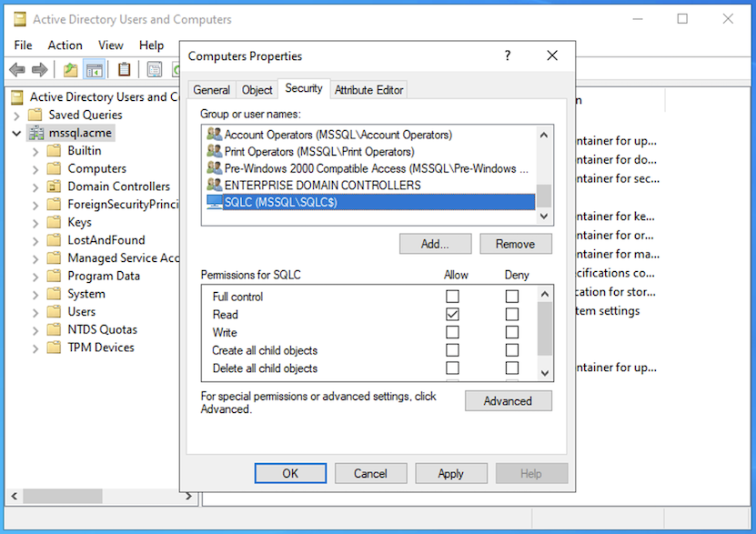
Task: Toggle the Show/Hide Console Tree icon
Action: tap(93, 69)
